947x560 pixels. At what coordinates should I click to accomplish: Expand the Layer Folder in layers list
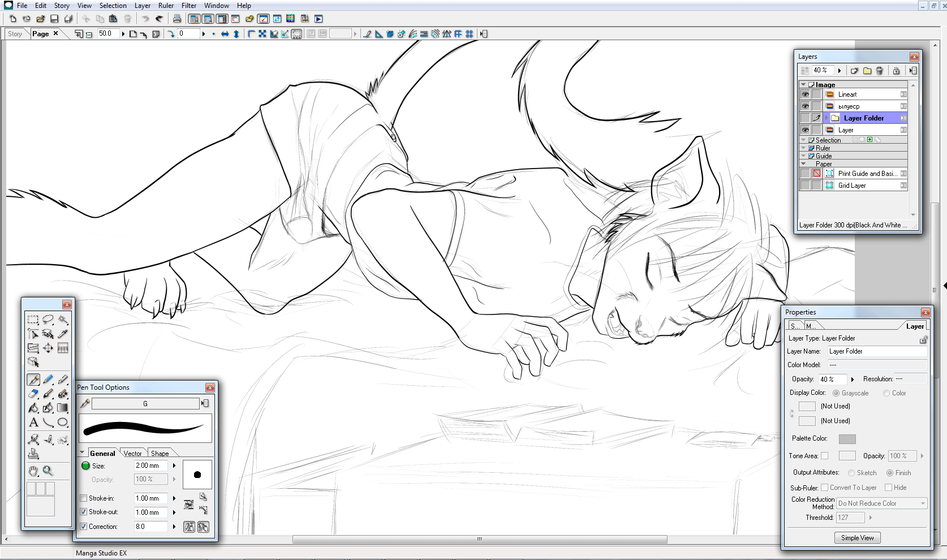pos(827,118)
